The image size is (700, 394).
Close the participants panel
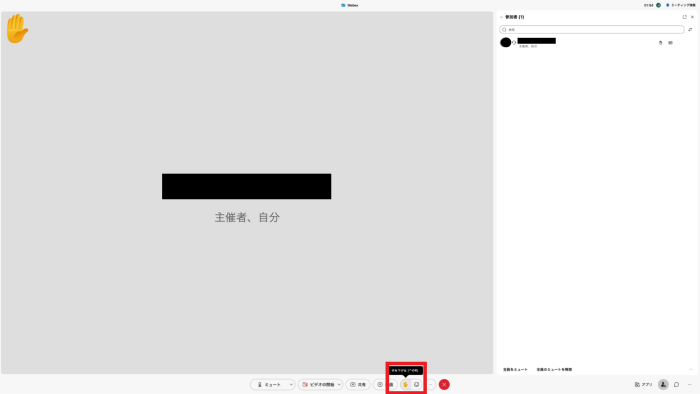point(692,17)
